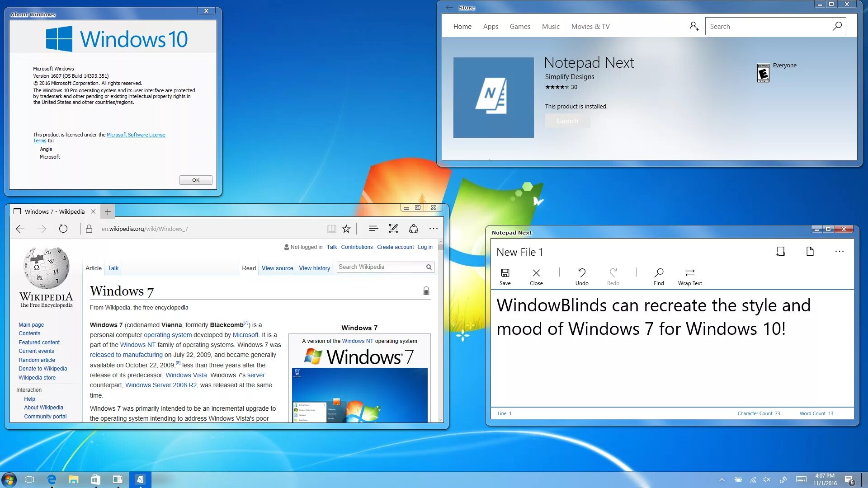Click the Wikipedia search magnifier icon

429,267
